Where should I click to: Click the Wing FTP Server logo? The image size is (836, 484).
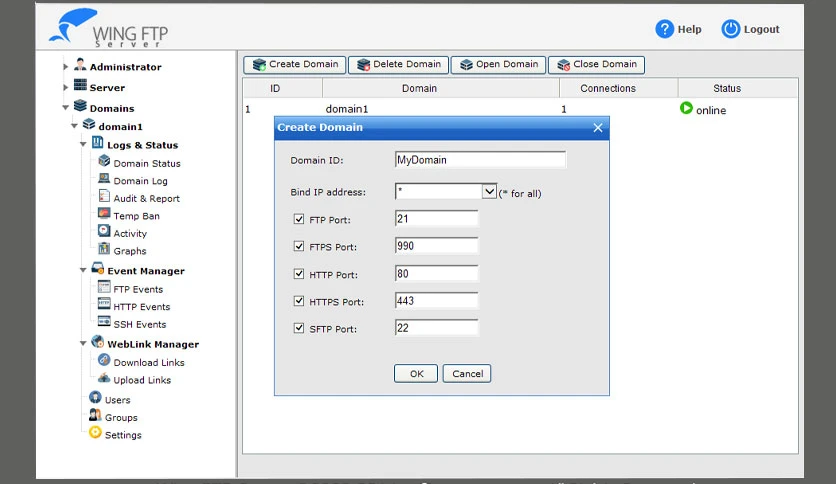pos(109,28)
